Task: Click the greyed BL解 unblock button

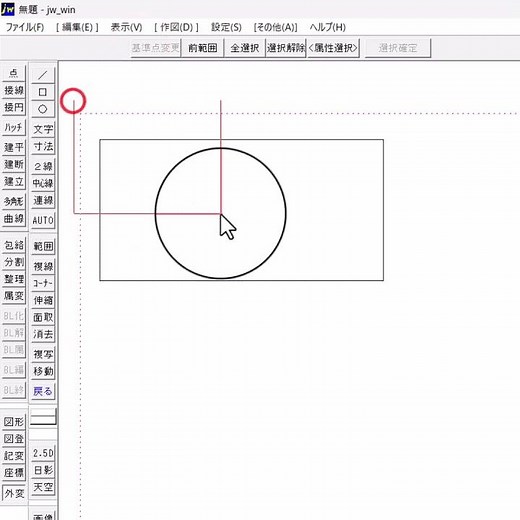Action: (14, 333)
